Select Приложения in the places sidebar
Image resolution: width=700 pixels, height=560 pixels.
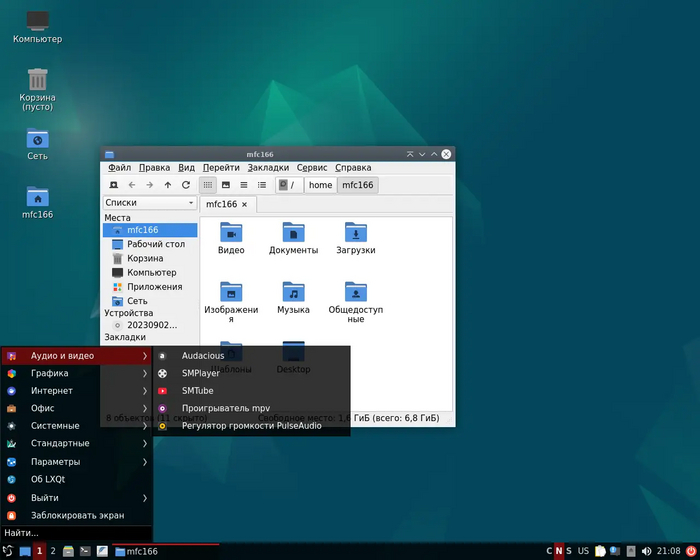tap(150, 287)
